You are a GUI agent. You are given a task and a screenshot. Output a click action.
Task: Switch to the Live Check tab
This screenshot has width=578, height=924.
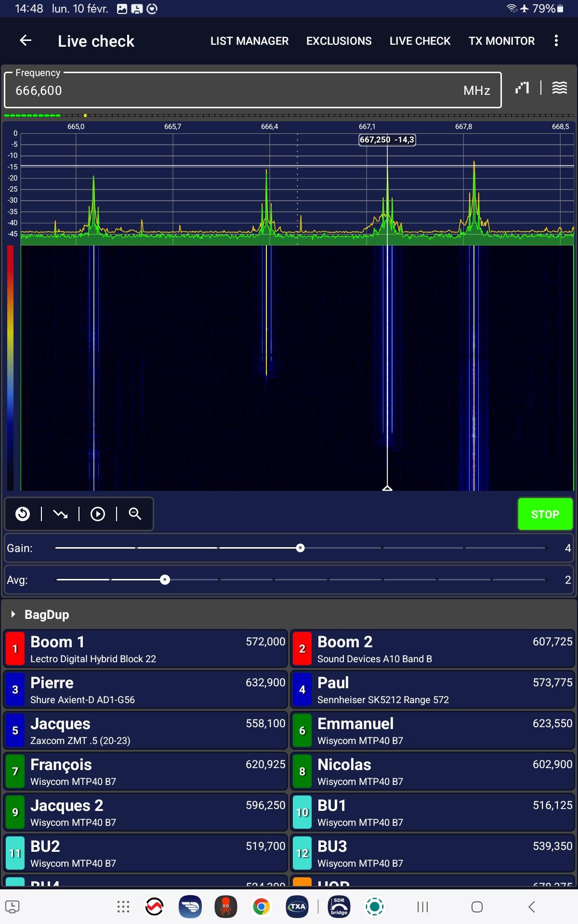click(420, 41)
